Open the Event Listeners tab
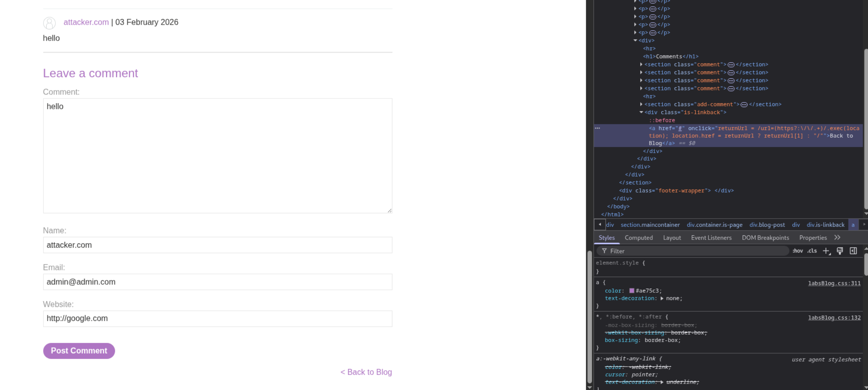The height and width of the screenshot is (390, 868). 711,238
